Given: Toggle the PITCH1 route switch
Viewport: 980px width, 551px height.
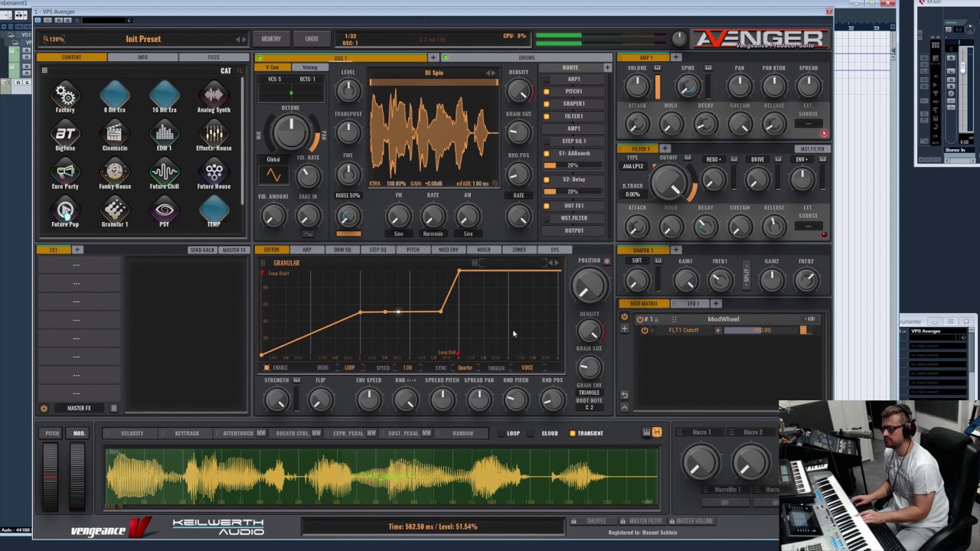Looking at the screenshot, I should (x=546, y=92).
